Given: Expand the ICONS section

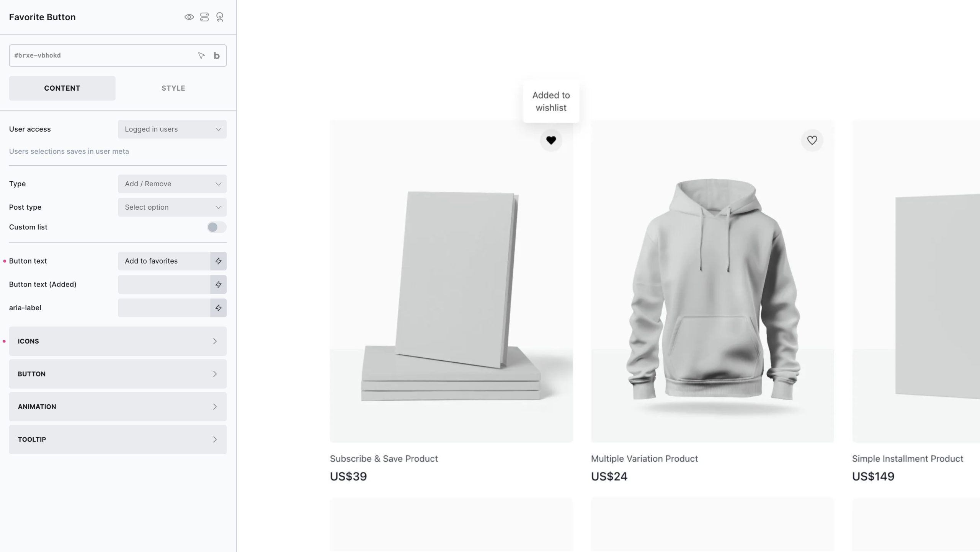Looking at the screenshot, I should (118, 341).
